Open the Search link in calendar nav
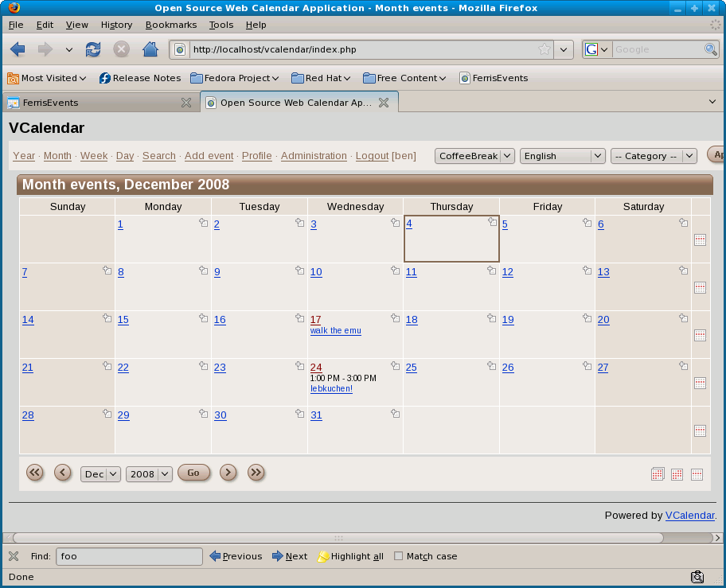726x588 pixels. (159, 156)
